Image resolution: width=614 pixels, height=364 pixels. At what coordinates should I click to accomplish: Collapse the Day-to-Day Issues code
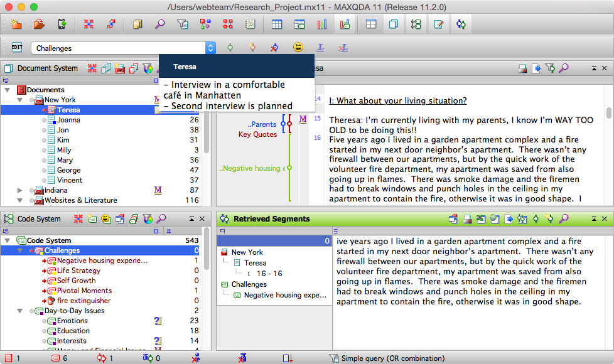tap(19, 311)
